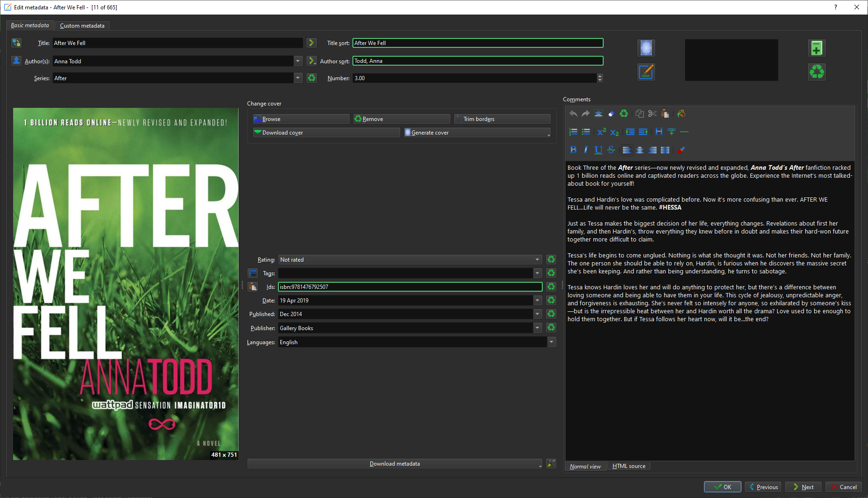Image resolution: width=868 pixels, height=498 pixels.
Task: Align comment text to the left
Action: [x=627, y=150]
